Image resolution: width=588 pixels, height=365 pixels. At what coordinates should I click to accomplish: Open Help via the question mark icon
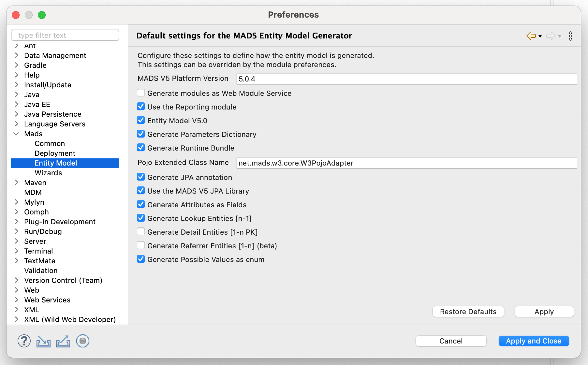coord(24,341)
